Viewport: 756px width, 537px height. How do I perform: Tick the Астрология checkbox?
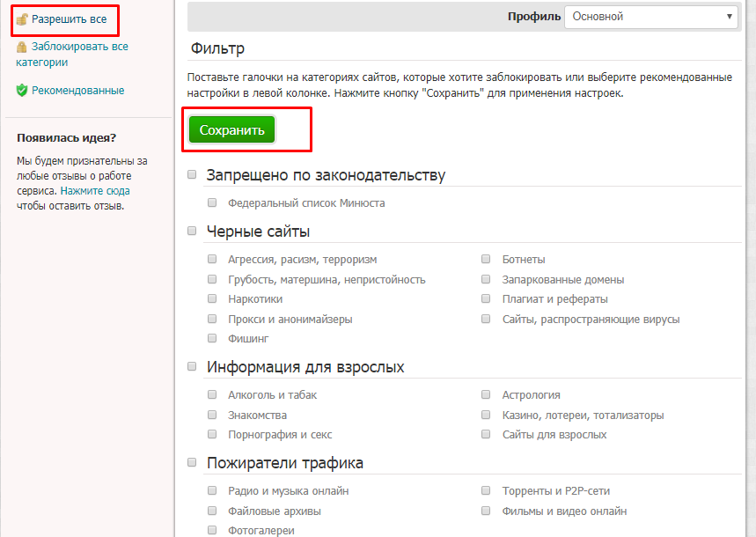(486, 394)
